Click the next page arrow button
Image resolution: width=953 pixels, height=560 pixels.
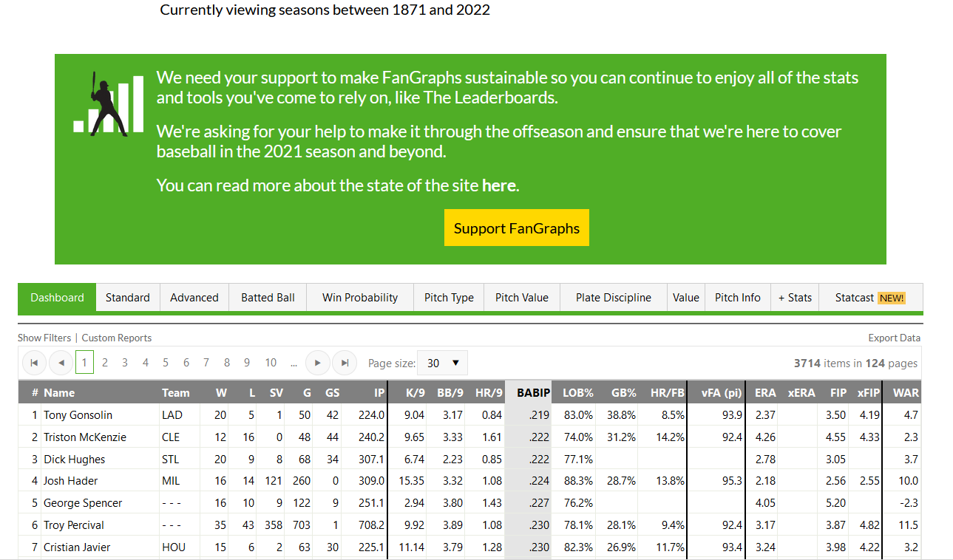tap(317, 363)
